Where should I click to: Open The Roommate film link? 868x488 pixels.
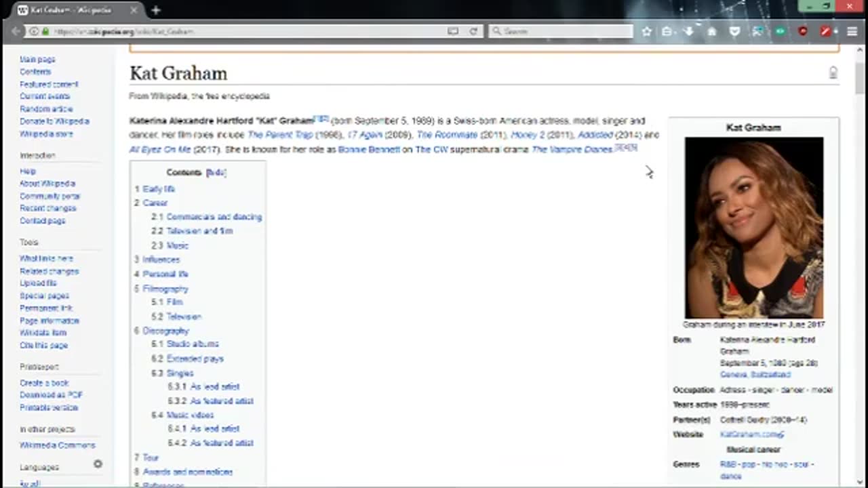point(447,135)
